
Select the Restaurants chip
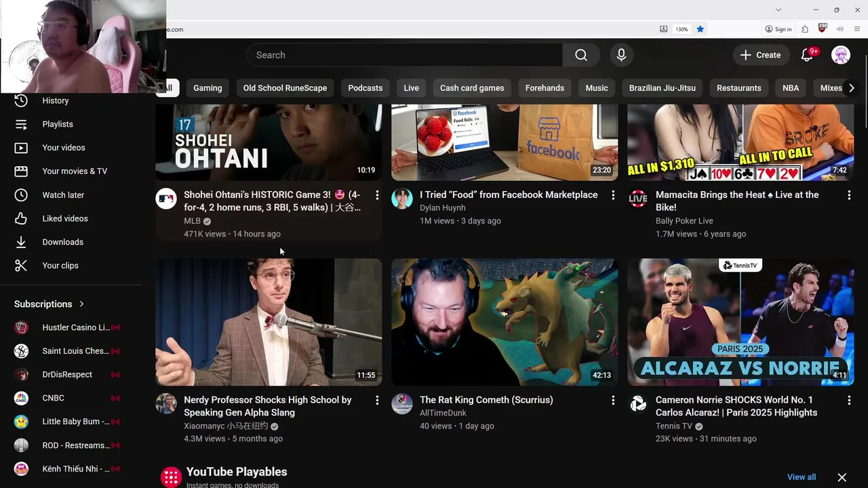click(739, 88)
